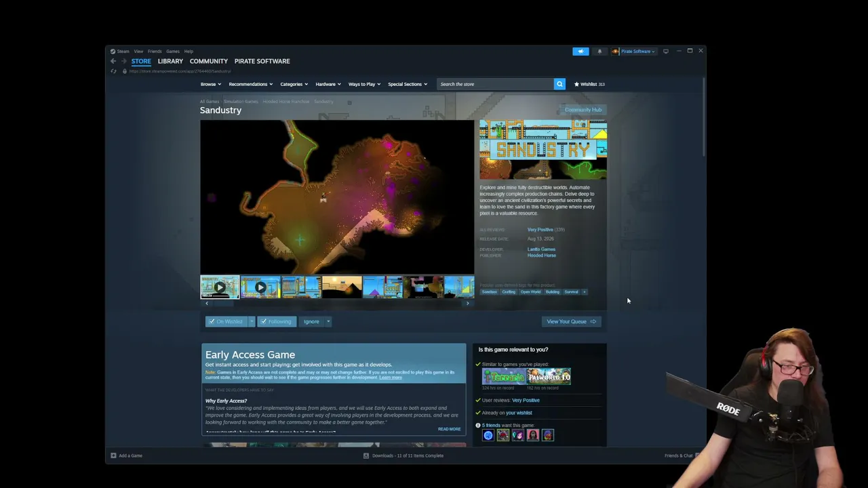868x488 pixels.
Task: Play the first trailer video thumbnail
Action: click(x=220, y=287)
